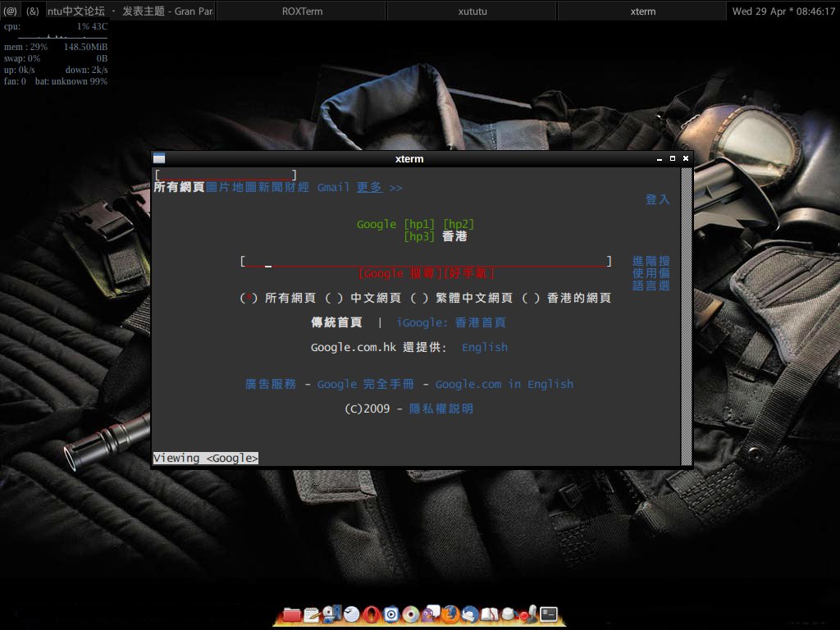The width and height of the screenshot is (840, 630).
Task: Open the 新聞 news link
Action: pyautogui.click(x=271, y=188)
